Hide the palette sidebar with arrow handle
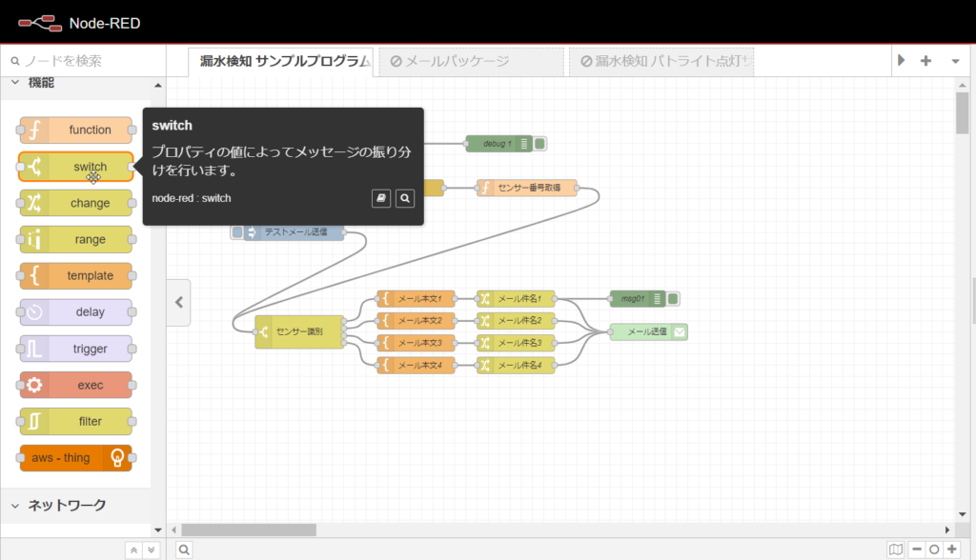 click(178, 303)
